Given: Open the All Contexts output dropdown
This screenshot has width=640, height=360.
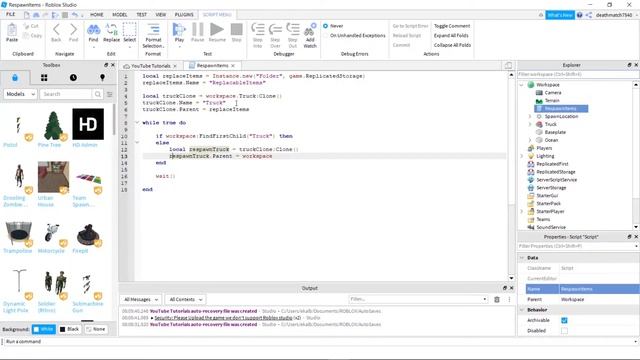Looking at the screenshot, I should tap(186, 299).
